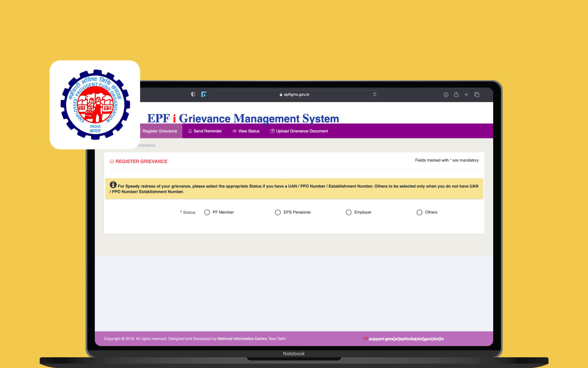
Task: Select the Others status option
Action: tap(419, 212)
